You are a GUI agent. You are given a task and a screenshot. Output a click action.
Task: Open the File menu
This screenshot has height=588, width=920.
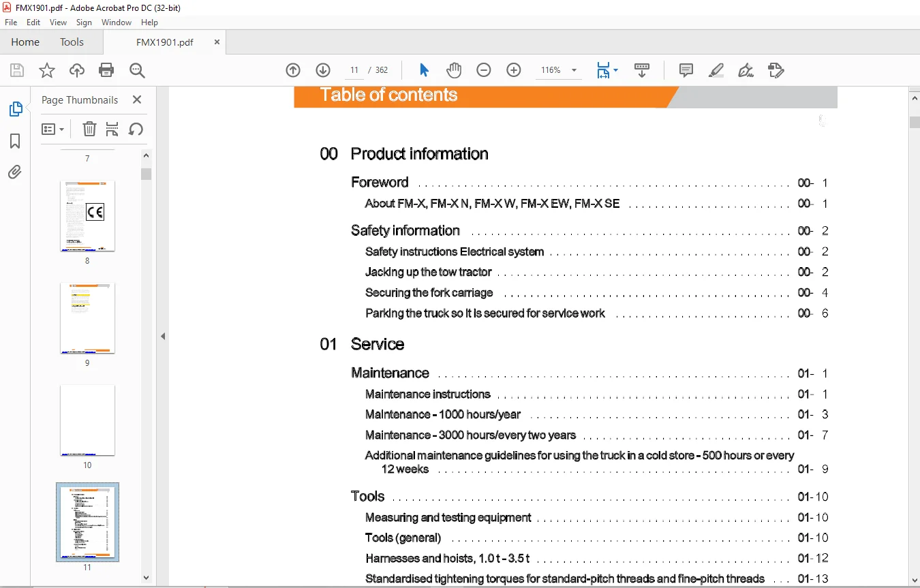point(11,22)
